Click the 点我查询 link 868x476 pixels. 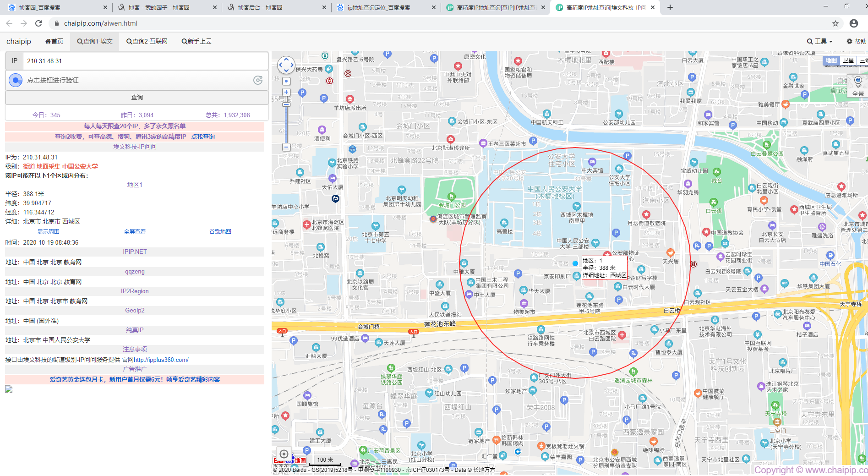click(x=203, y=137)
